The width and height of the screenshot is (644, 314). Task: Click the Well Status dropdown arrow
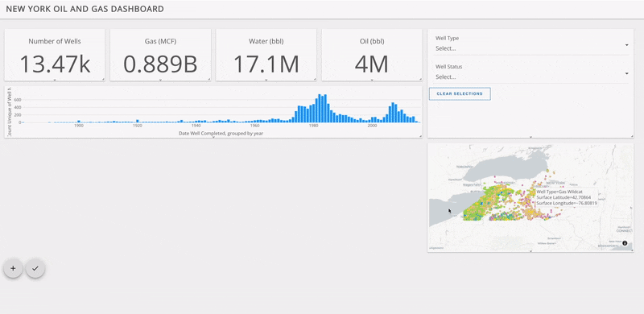pos(627,73)
